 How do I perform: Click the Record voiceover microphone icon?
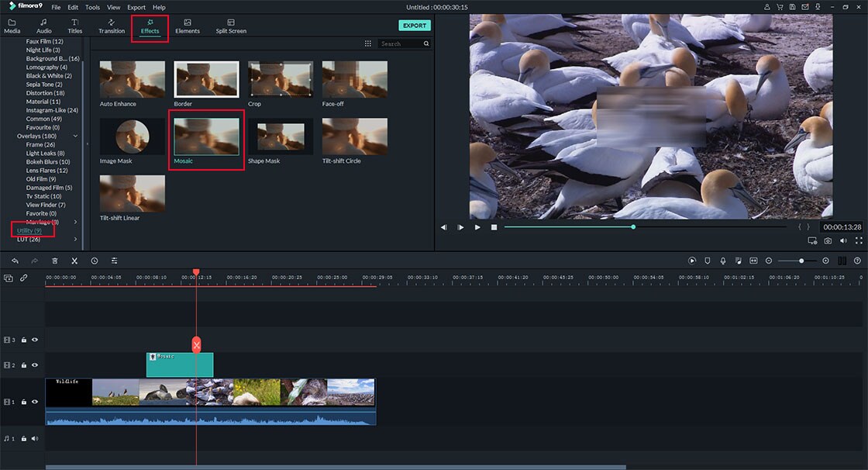723,261
